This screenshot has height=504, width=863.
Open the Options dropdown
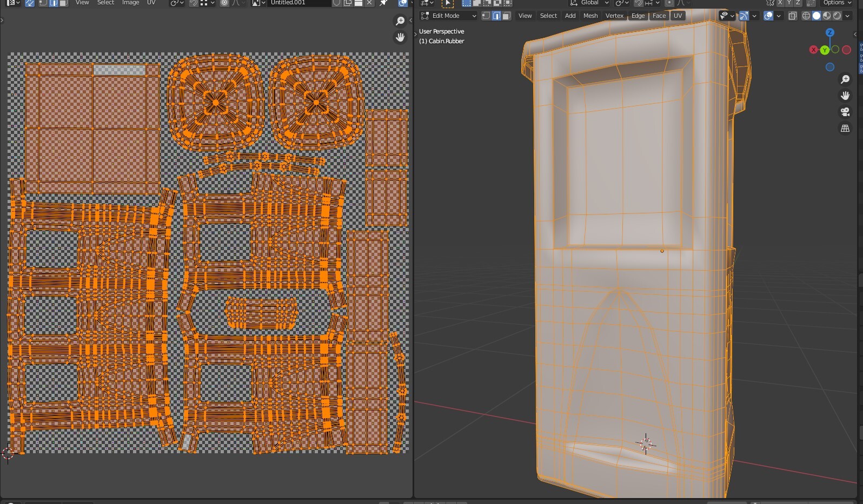(837, 3)
